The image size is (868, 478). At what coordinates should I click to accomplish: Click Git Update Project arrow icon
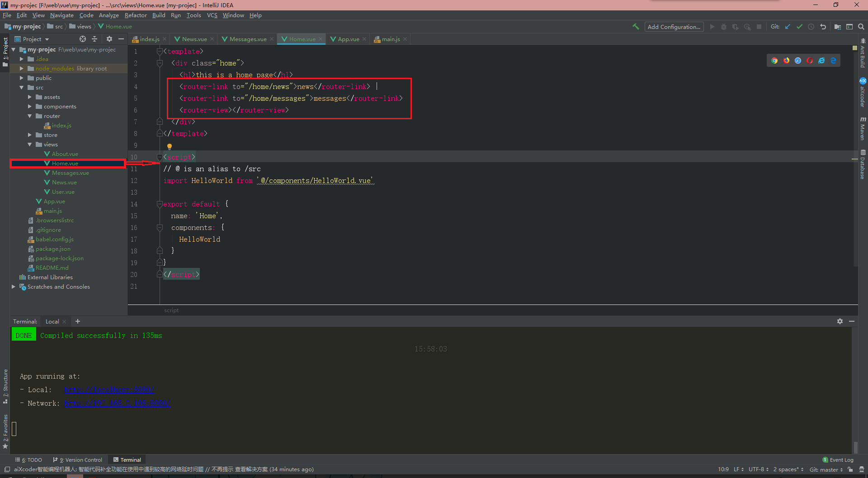788,27
